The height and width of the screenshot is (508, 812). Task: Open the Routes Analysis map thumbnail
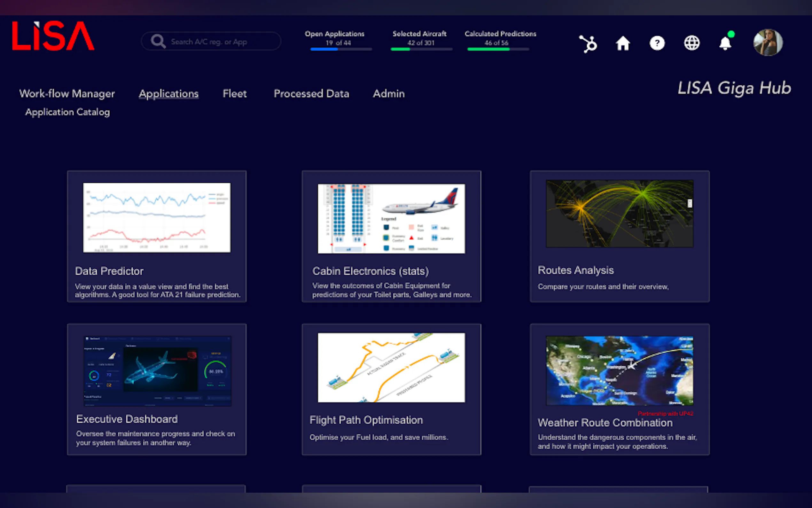619,214
